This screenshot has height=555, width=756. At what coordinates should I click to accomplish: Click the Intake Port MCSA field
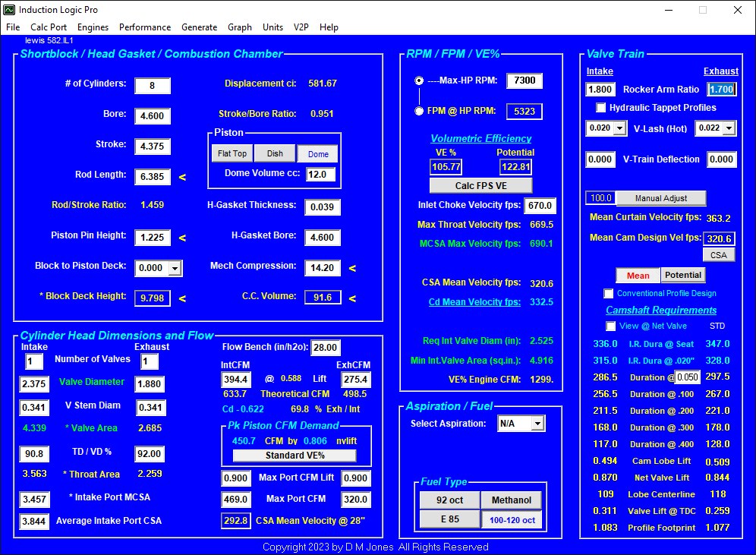pyautogui.click(x=34, y=500)
